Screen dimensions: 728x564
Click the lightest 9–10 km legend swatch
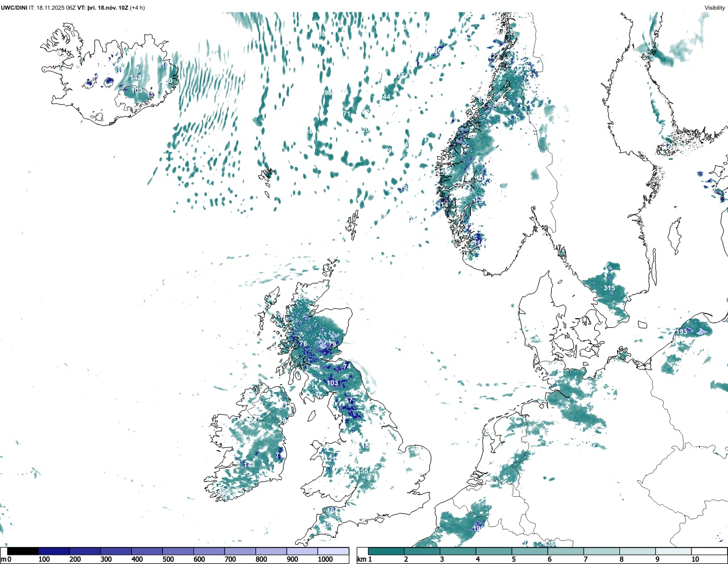[673, 551]
